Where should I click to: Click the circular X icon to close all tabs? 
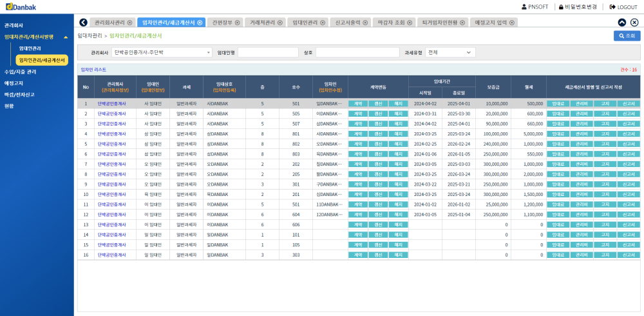[634, 23]
